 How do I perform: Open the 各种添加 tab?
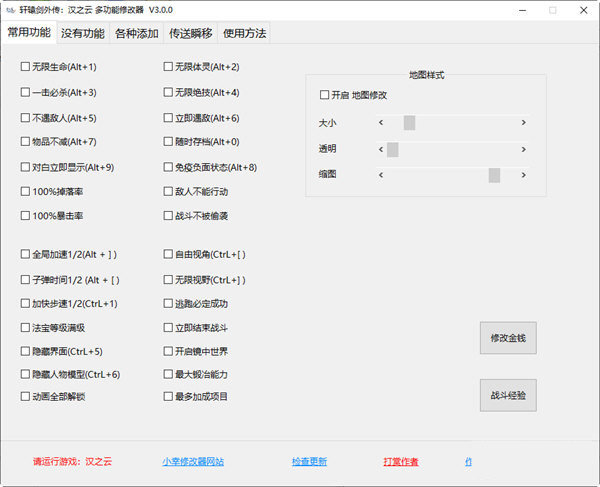137,33
